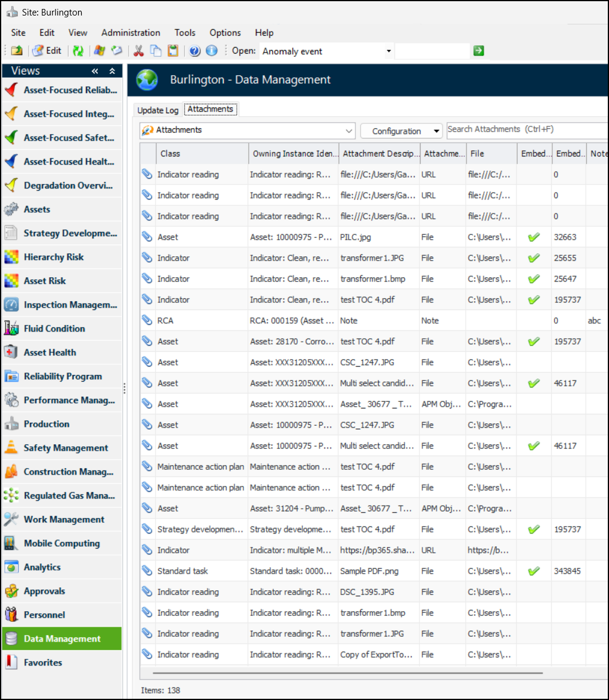Click the Edit pencil toolbar button
This screenshot has height=700, width=609.
click(47, 51)
